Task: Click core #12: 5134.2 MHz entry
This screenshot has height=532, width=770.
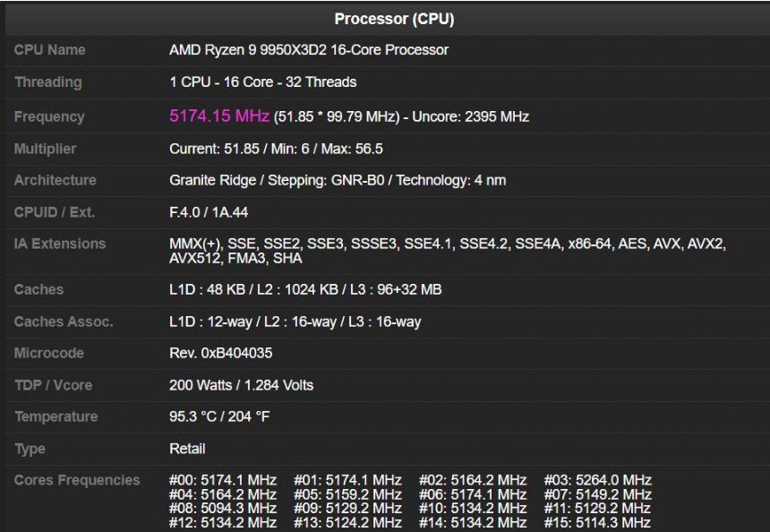Action: click(x=223, y=522)
